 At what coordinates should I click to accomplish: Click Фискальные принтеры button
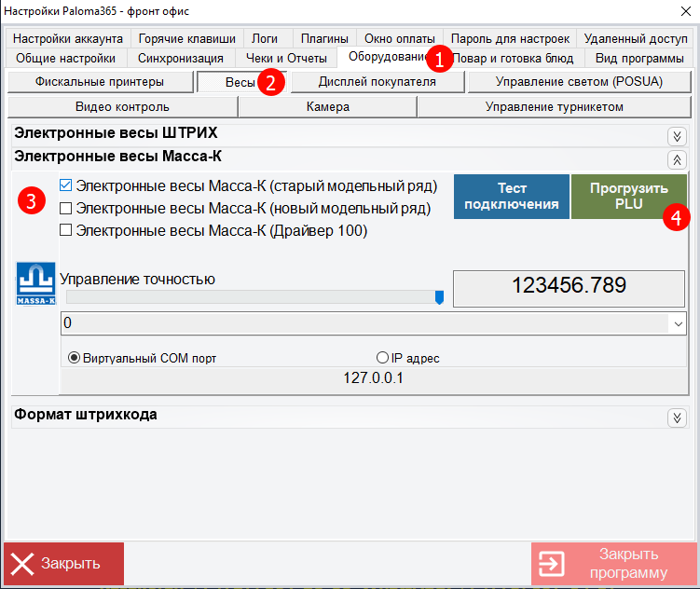[x=100, y=82]
